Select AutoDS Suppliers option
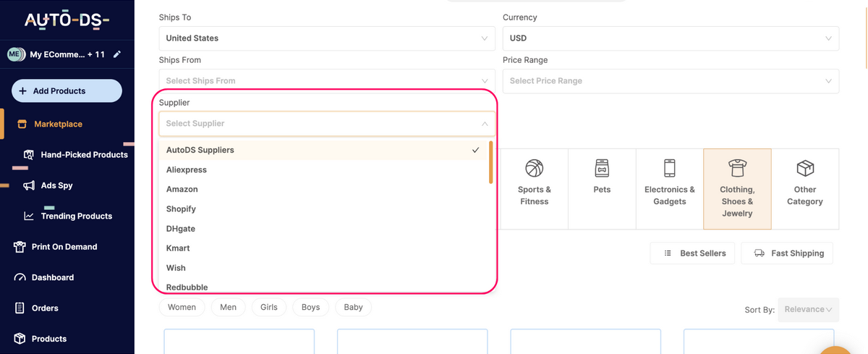This screenshot has width=868, height=354. point(324,150)
